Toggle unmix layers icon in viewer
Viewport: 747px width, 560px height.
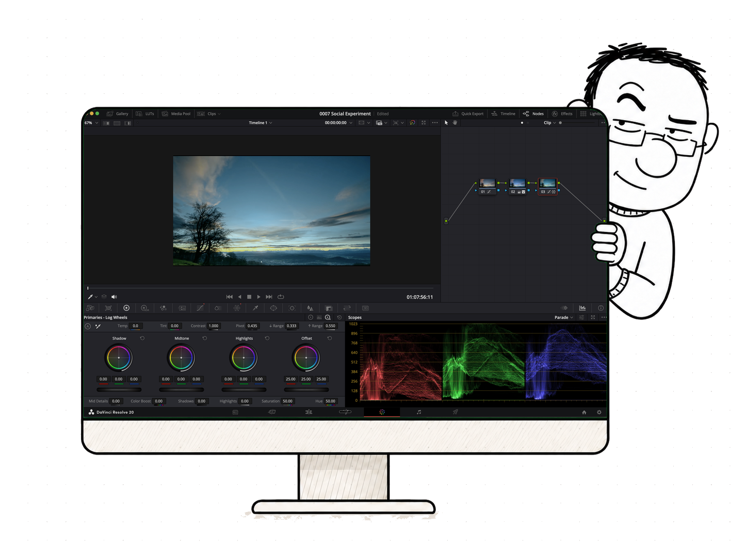pos(104,297)
